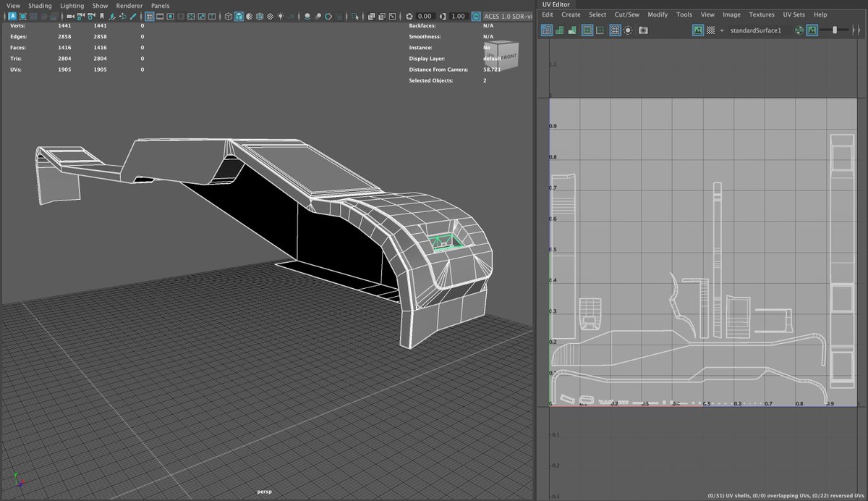Screen dimensions: 868x501
Task: Toggle multisample anti-aliasing icon
Action: tap(328, 16)
